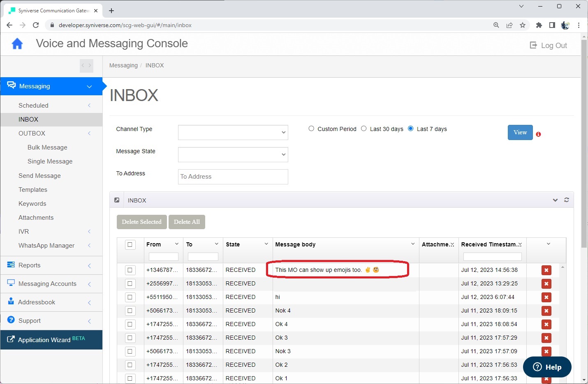Open the State column menu arrow
The height and width of the screenshot is (384, 588).
click(266, 244)
